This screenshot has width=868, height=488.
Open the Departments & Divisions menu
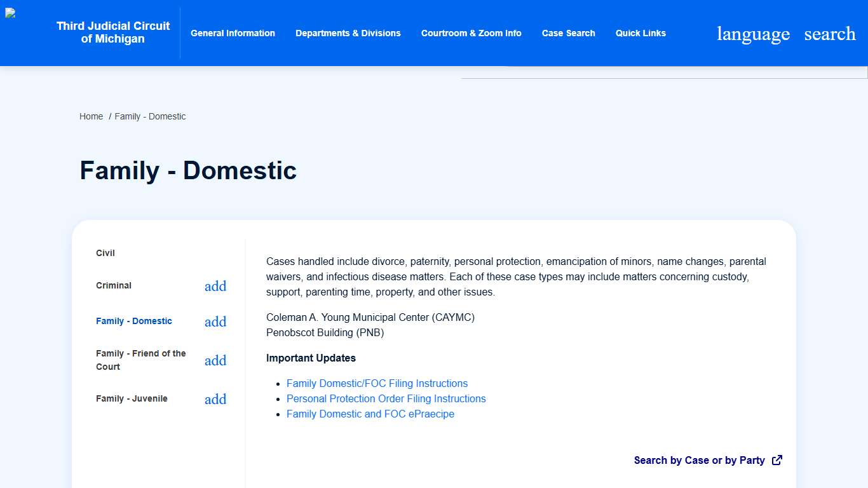pos(348,33)
